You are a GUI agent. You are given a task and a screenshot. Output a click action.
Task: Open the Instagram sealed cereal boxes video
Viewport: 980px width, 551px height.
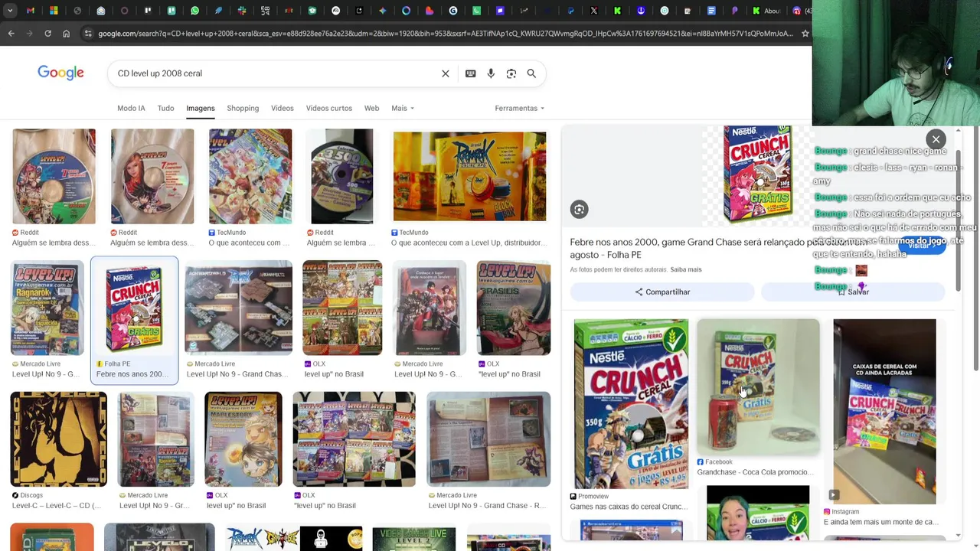(884, 411)
